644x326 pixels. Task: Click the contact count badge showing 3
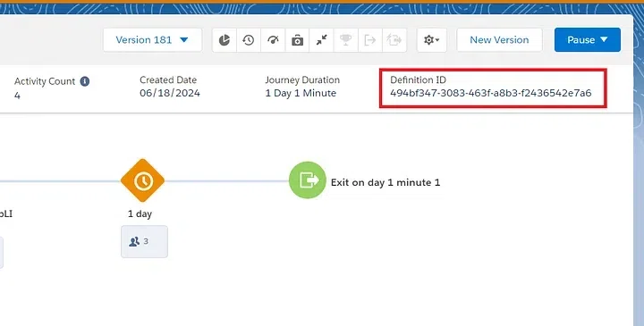tap(144, 241)
